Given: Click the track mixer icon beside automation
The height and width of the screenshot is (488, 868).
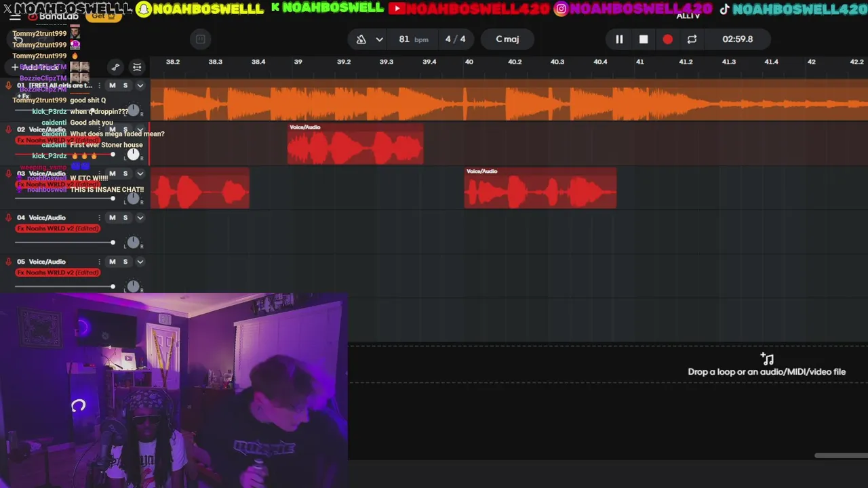Looking at the screenshot, I should click(137, 67).
